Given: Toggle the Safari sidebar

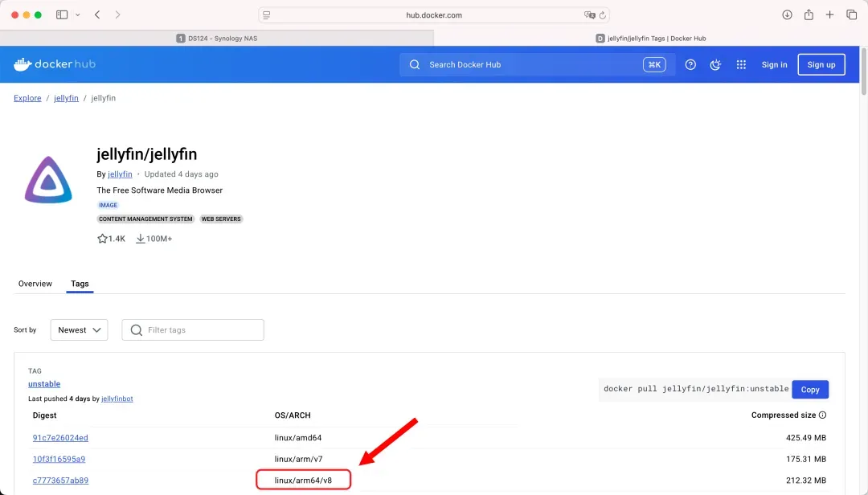Looking at the screenshot, I should click(62, 15).
